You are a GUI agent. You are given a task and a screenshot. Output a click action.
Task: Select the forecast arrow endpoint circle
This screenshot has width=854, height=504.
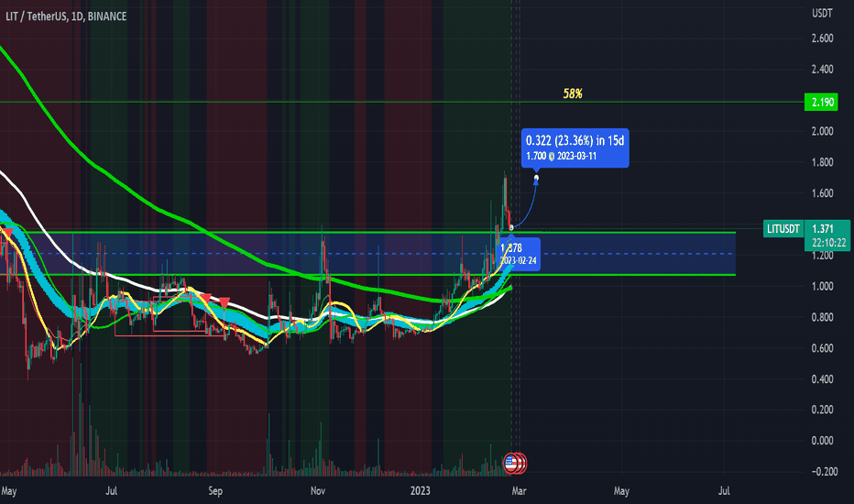click(536, 178)
